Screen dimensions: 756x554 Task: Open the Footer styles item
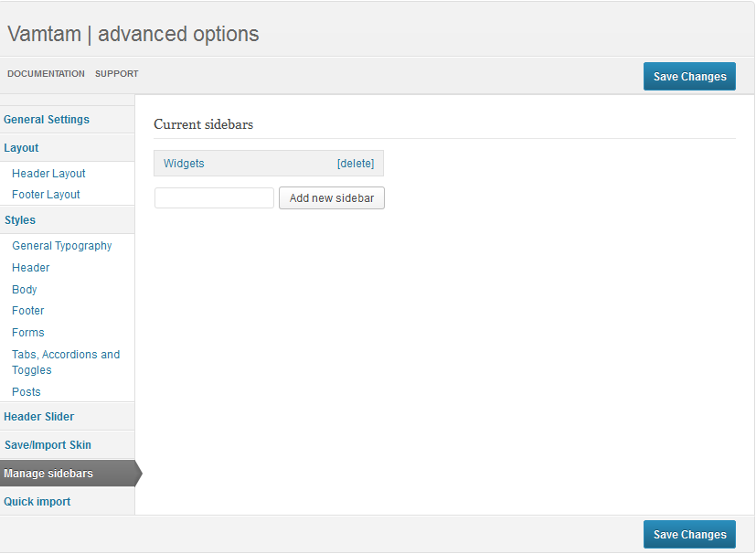28,311
